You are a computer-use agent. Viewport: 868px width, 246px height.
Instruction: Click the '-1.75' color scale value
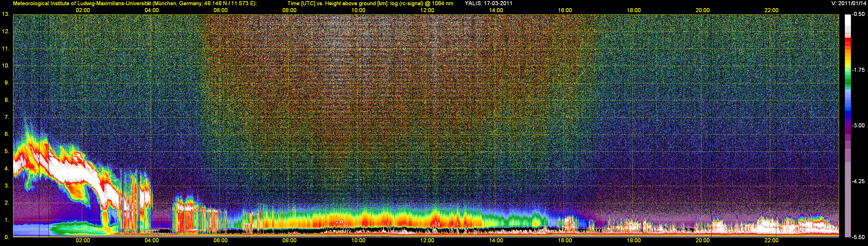click(858, 70)
